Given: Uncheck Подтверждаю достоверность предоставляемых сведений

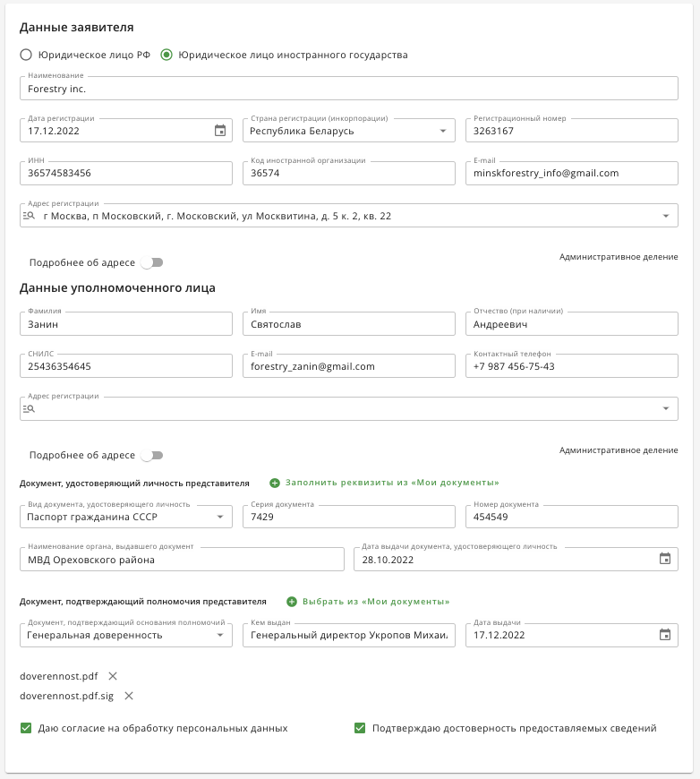Looking at the screenshot, I should pos(360,728).
